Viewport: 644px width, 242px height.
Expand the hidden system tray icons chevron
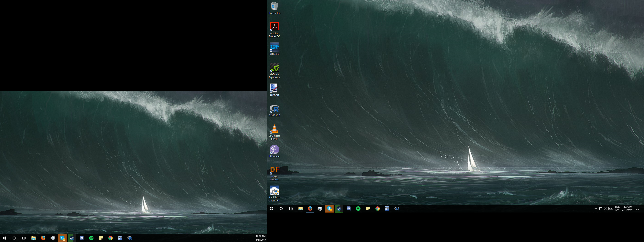tap(596, 209)
